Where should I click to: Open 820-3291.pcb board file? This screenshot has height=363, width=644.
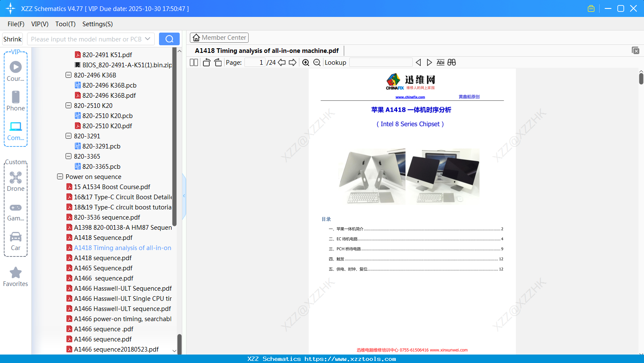98,146
